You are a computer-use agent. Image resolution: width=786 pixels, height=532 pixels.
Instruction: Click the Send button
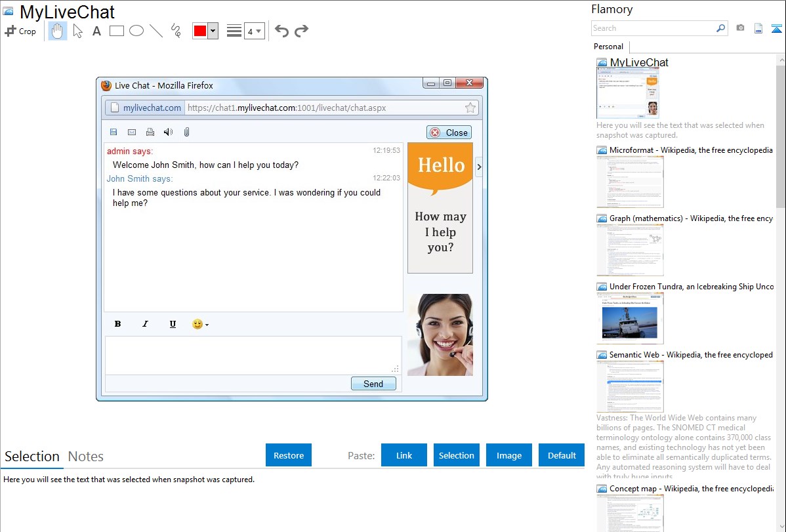coord(373,384)
